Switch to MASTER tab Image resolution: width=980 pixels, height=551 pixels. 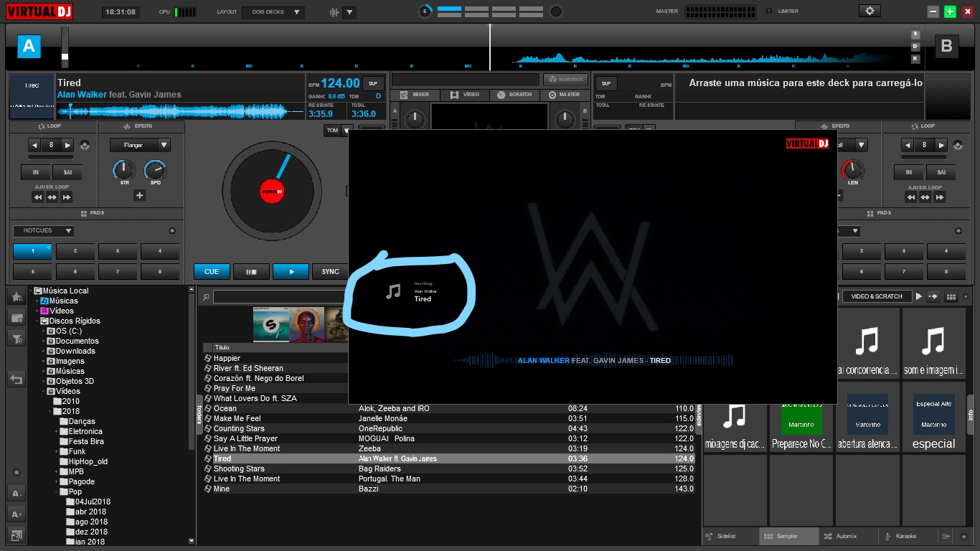pos(565,95)
